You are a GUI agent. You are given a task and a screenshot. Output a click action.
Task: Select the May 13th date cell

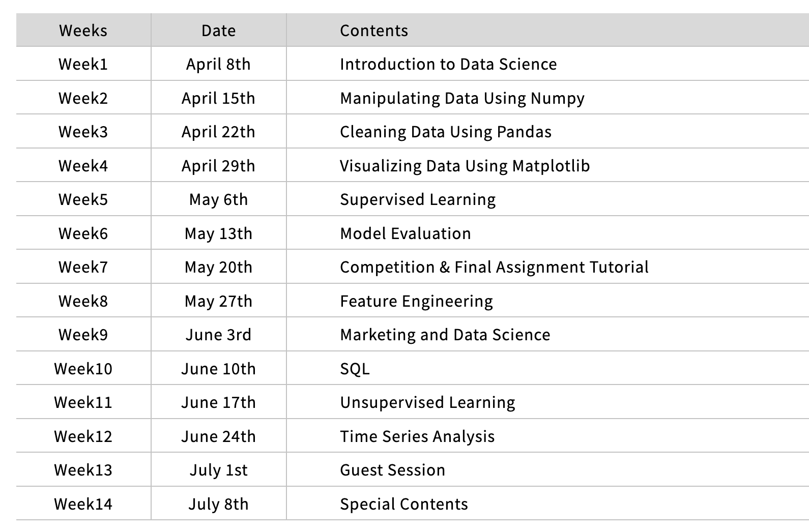point(218,233)
